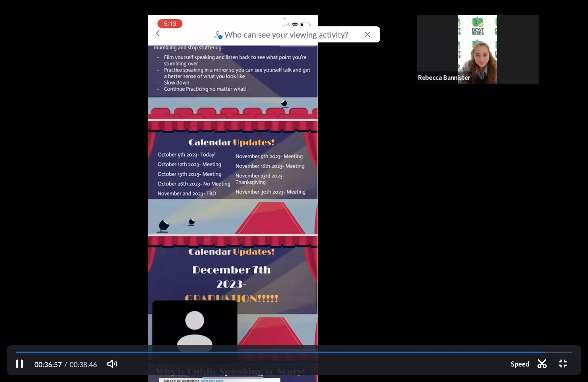Click the 'Who can see your viewing activity?' banner
Screen dimensions: 588x382
click(286, 34)
